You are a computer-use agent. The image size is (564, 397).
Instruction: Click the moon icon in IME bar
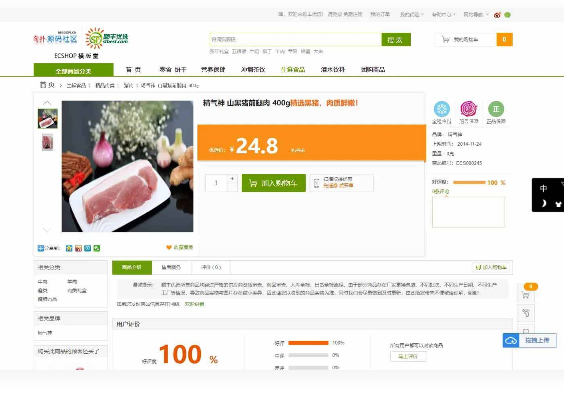(543, 204)
